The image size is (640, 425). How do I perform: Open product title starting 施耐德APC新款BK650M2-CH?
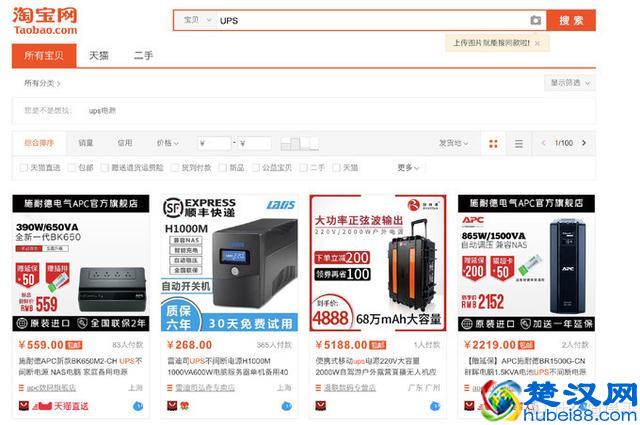[80, 366]
